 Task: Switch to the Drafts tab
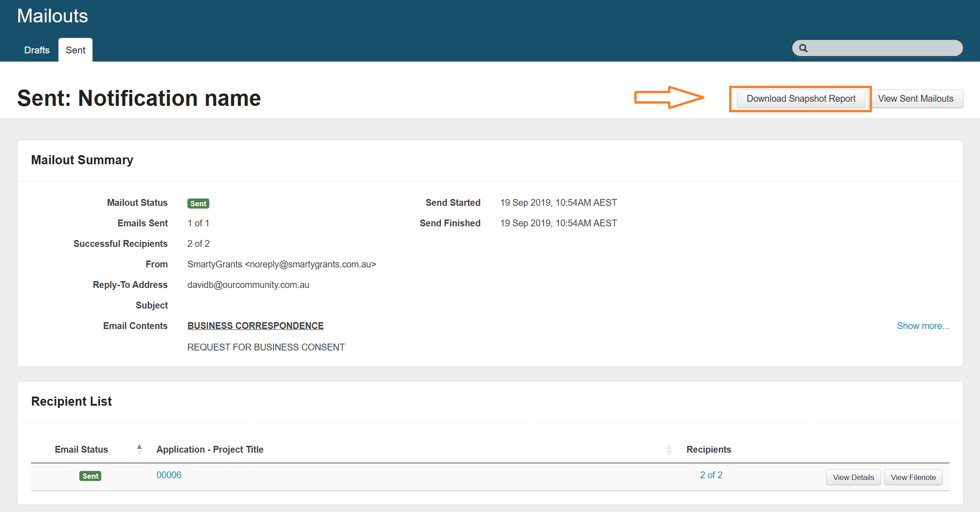pos(37,50)
